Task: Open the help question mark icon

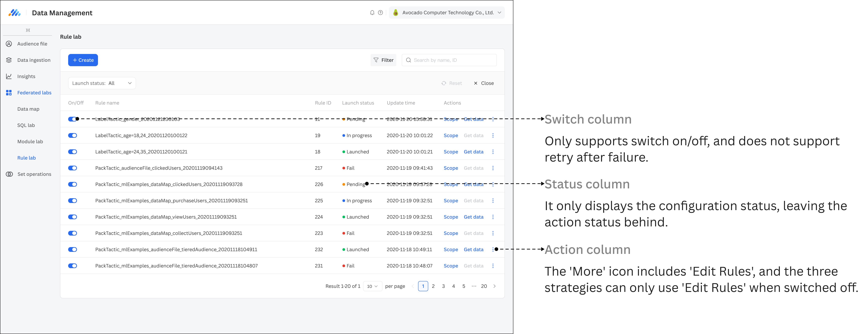Action: (380, 13)
